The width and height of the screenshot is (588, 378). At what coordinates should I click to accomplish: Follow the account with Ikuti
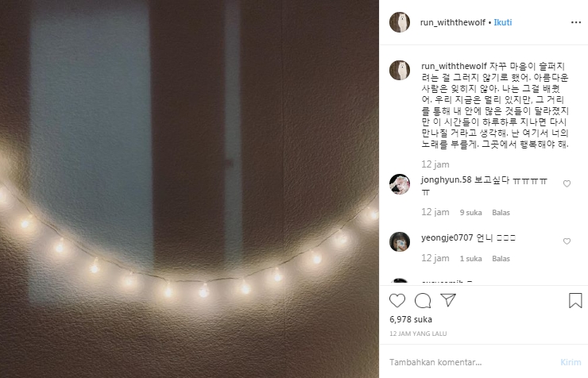[502, 22]
